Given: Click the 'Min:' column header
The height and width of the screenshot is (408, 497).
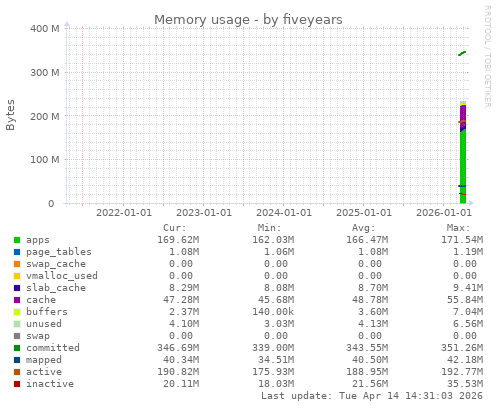Looking at the screenshot, I should [x=269, y=228].
